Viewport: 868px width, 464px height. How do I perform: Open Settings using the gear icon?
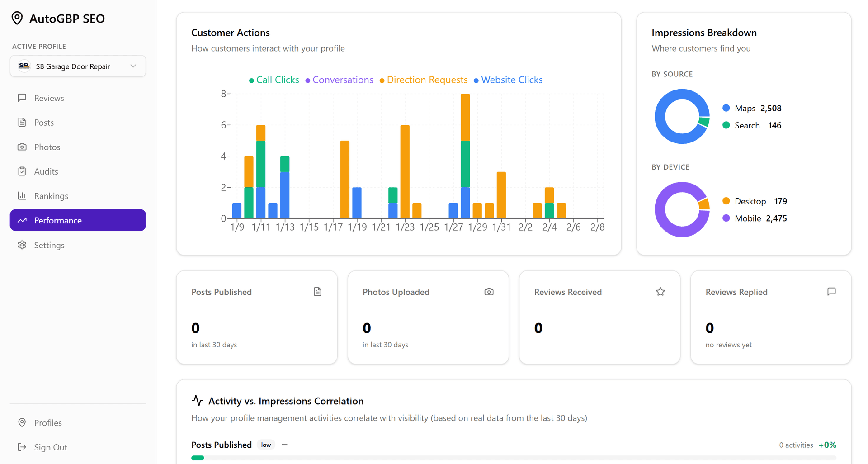(22, 245)
